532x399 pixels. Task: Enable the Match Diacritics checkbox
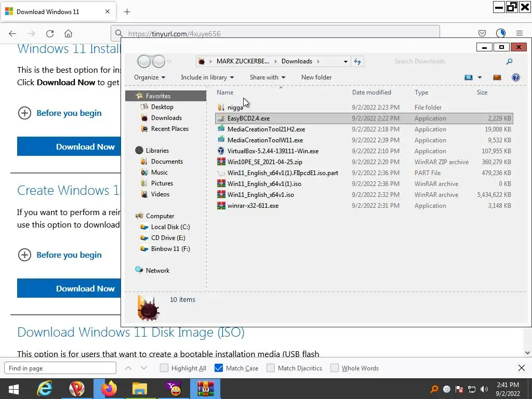(270, 368)
